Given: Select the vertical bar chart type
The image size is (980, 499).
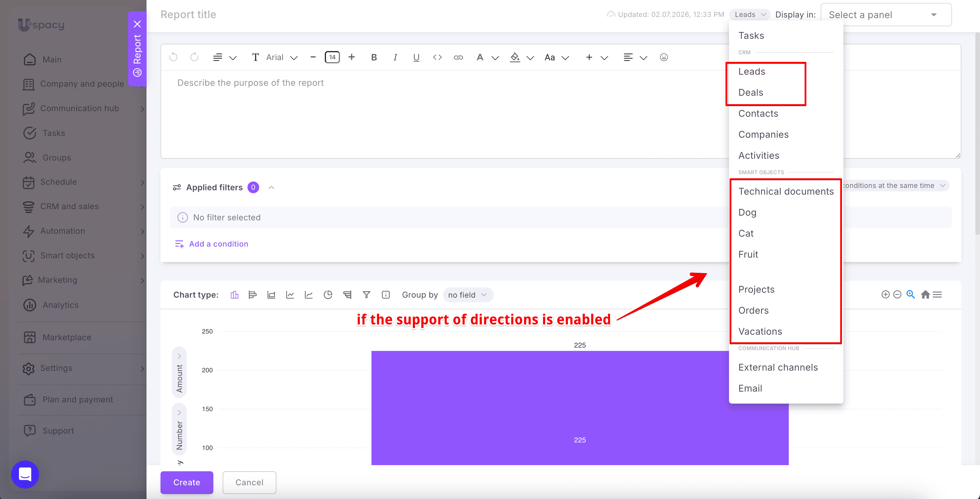Looking at the screenshot, I should [x=234, y=295].
